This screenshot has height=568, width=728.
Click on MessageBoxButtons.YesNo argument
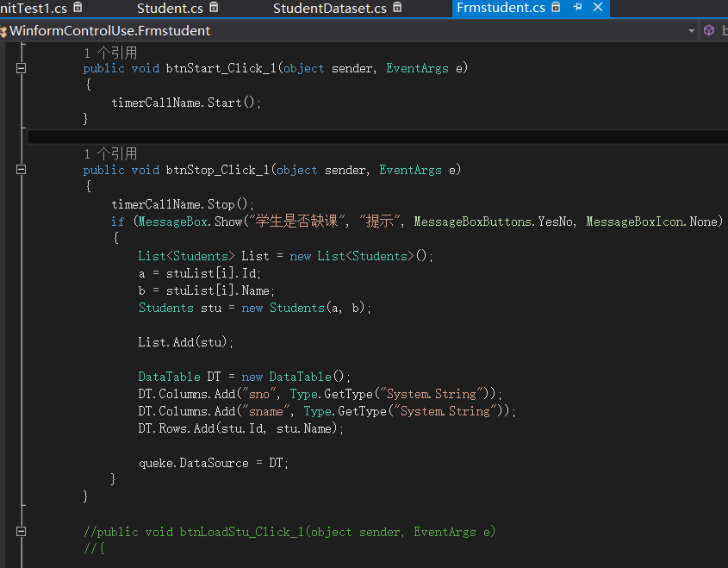493,222
